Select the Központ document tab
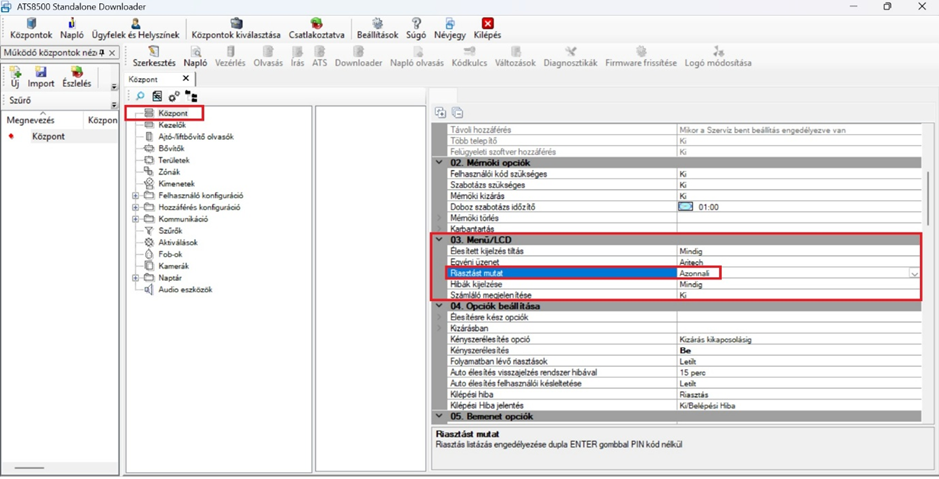The image size is (939, 479). [144, 79]
